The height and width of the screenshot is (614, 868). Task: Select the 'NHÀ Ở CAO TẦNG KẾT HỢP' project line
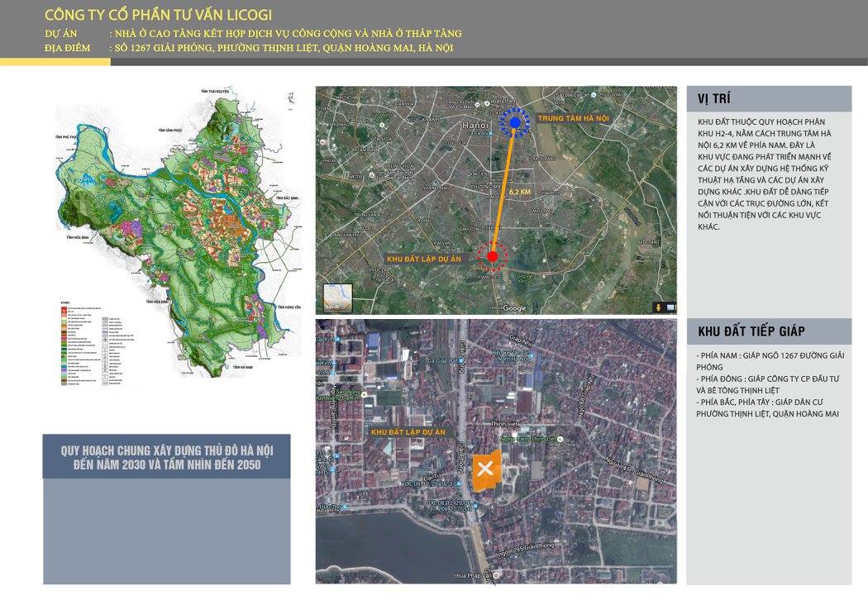pyautogui.click(x=288, y=34)
